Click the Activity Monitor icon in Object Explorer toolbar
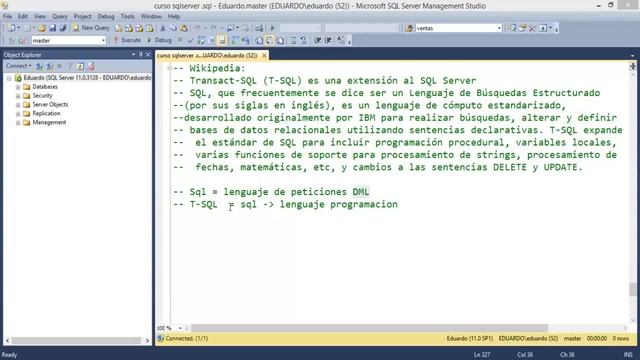 pyautogui.click(x=91, y=66)
